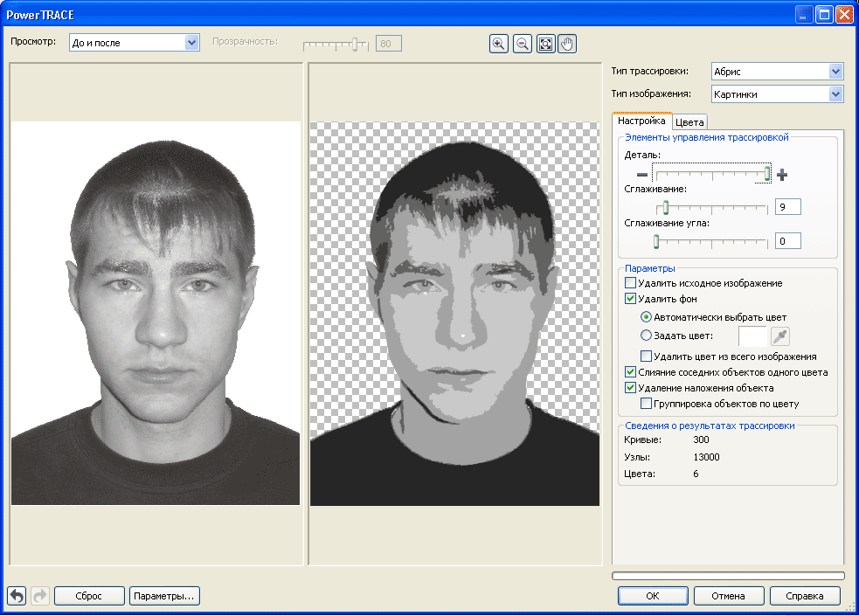Click the Сглаживание value field showing 9
Screen dimensions: 859x616
(x=788, y=207)
